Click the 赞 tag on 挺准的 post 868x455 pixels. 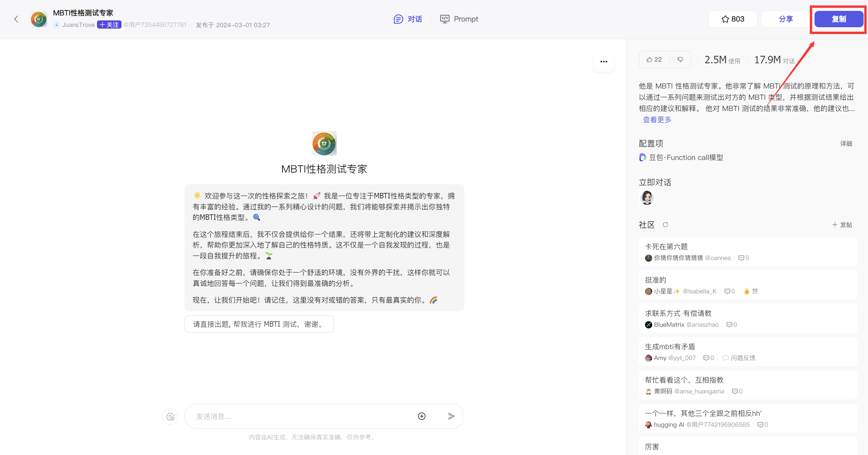[x=751, y=291]
